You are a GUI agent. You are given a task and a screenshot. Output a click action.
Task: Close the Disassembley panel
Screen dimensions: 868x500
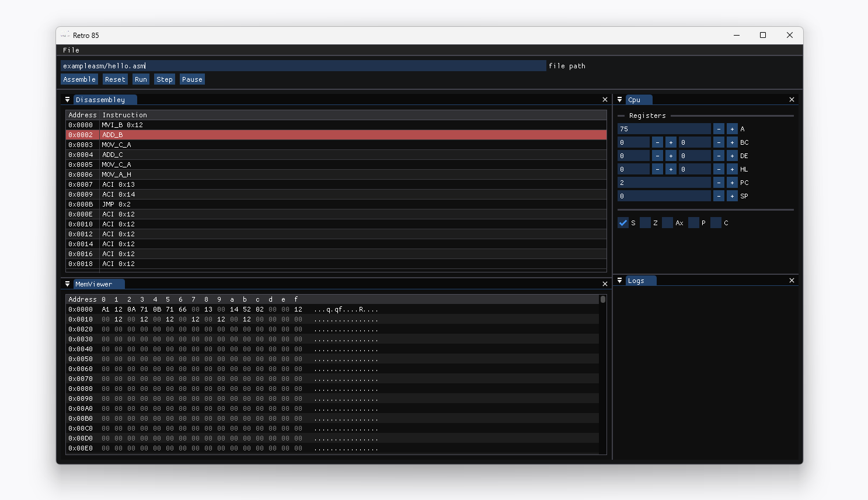point(605,100)
